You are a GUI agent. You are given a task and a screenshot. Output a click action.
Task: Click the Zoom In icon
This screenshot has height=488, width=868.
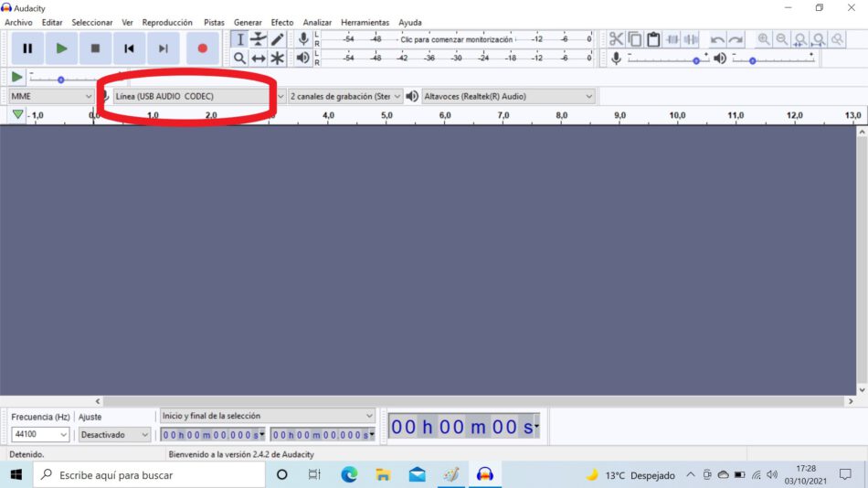pyautogui.click(x=763, y=39)
